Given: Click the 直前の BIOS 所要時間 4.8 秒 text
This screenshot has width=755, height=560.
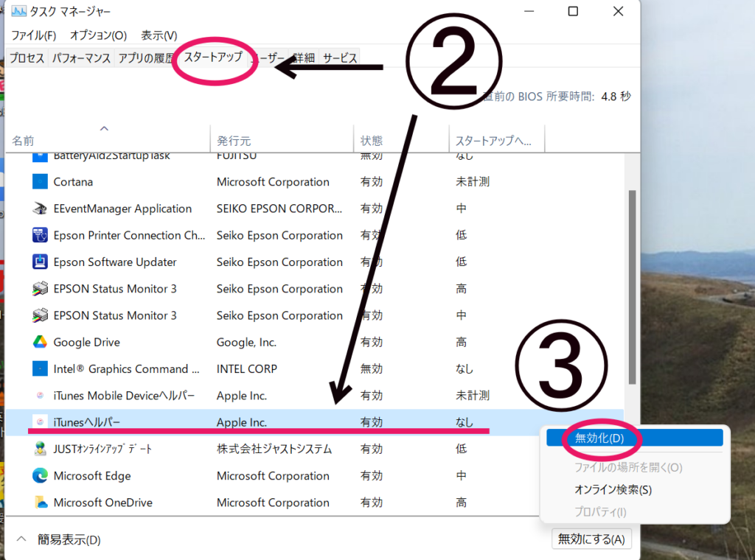Looking at the screenshot, I should coord(557,97).
